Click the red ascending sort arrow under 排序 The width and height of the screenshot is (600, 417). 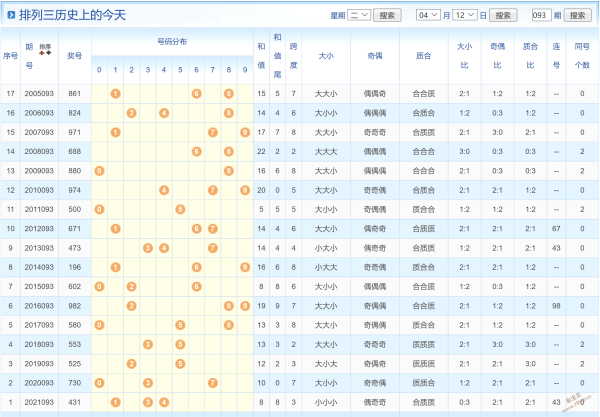[x=42, y=53]
